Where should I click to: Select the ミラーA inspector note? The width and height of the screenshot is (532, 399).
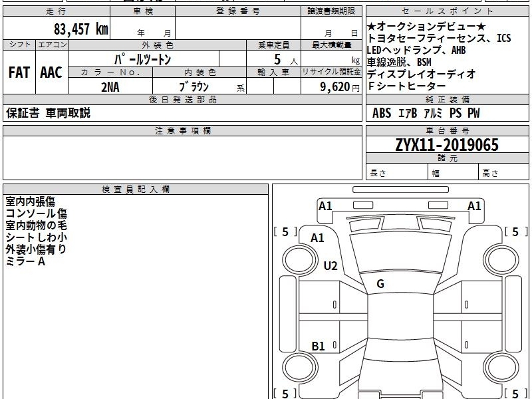25,261
